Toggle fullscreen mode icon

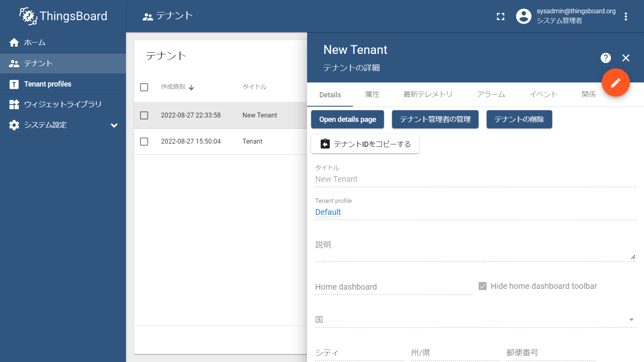point(500,16)
